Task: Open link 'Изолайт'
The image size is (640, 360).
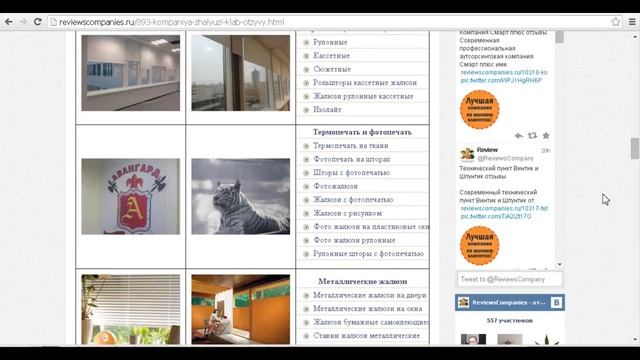Action: pyautogui.click(x=327, y=109)
